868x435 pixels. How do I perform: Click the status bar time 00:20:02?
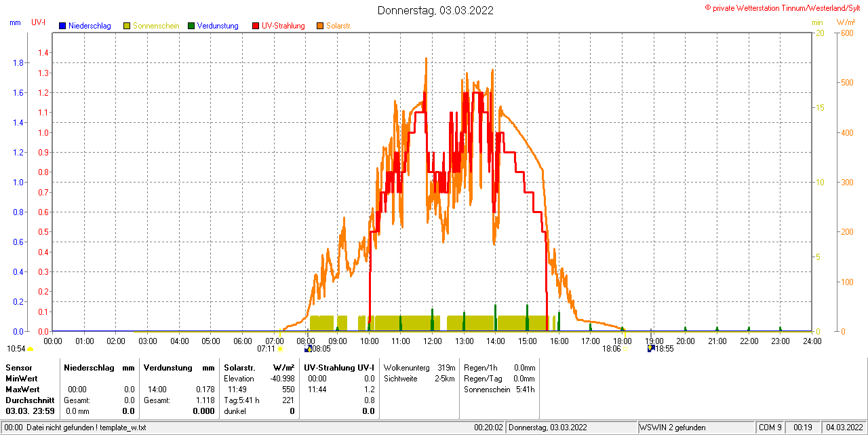tap(488, 428)
